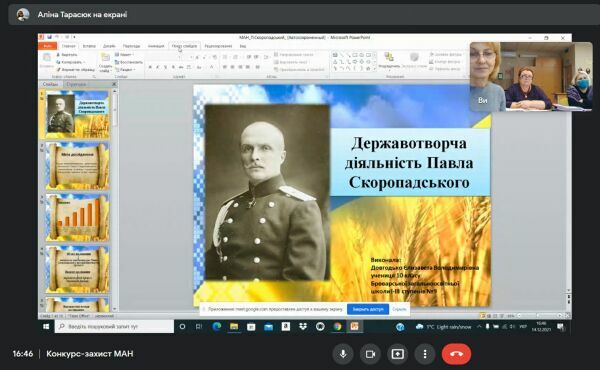Open the Макет layout dropdown

[x=123, y=55]
